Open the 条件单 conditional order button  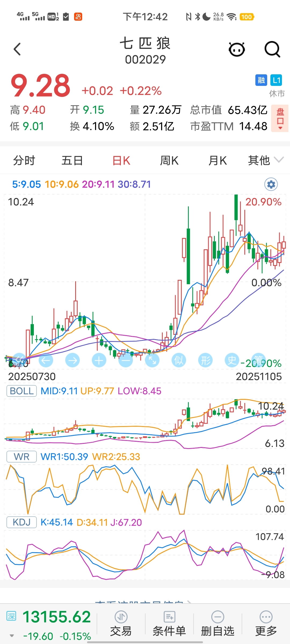169,623
